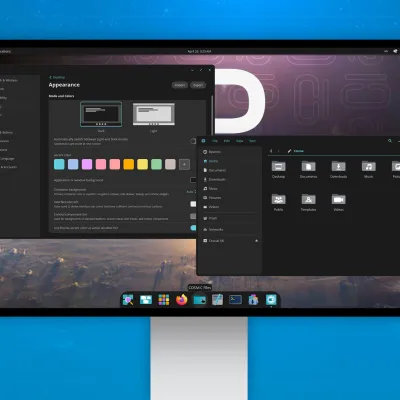Viewport: 400px width, 400px height.
Task: Add a custom accent color with plus
Action: click(x=184, y=164)
